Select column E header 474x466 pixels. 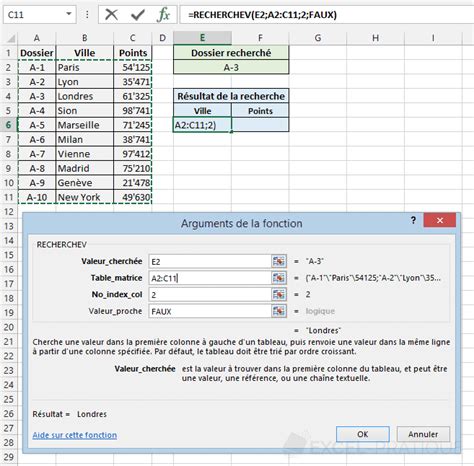click(x=202, y=38)
